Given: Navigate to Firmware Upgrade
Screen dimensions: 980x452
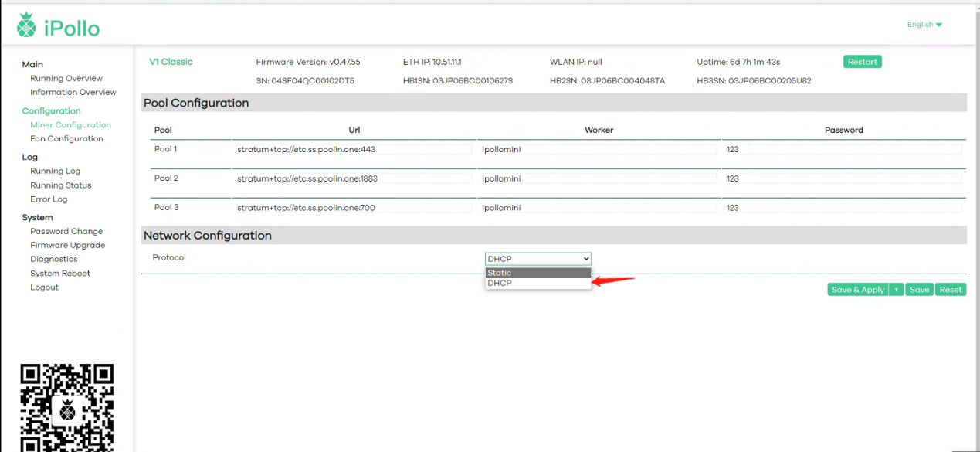Looking at the screenshot, I should (x=68, y=246).
